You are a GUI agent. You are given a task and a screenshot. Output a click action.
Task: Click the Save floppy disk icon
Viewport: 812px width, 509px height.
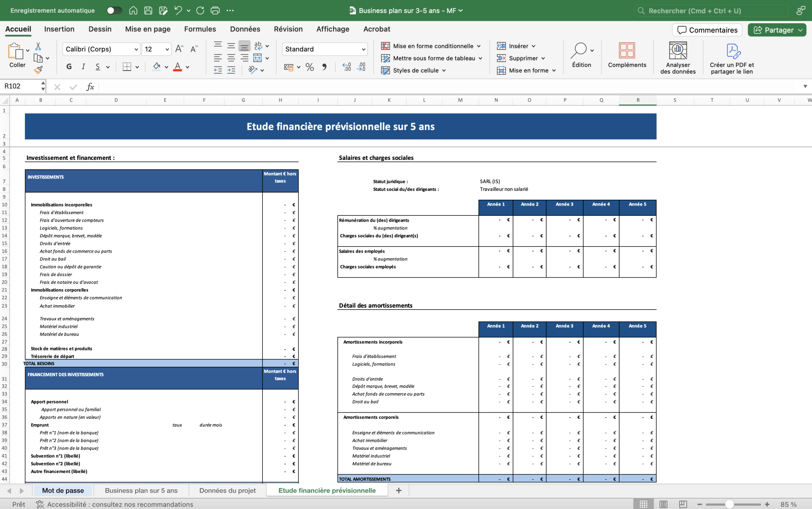click(148, 11)
